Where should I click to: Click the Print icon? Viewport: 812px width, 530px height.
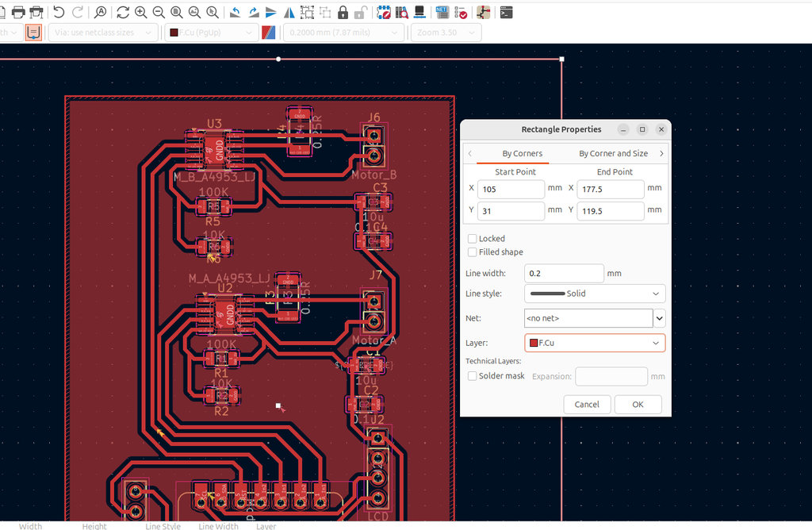coord(17,12)
